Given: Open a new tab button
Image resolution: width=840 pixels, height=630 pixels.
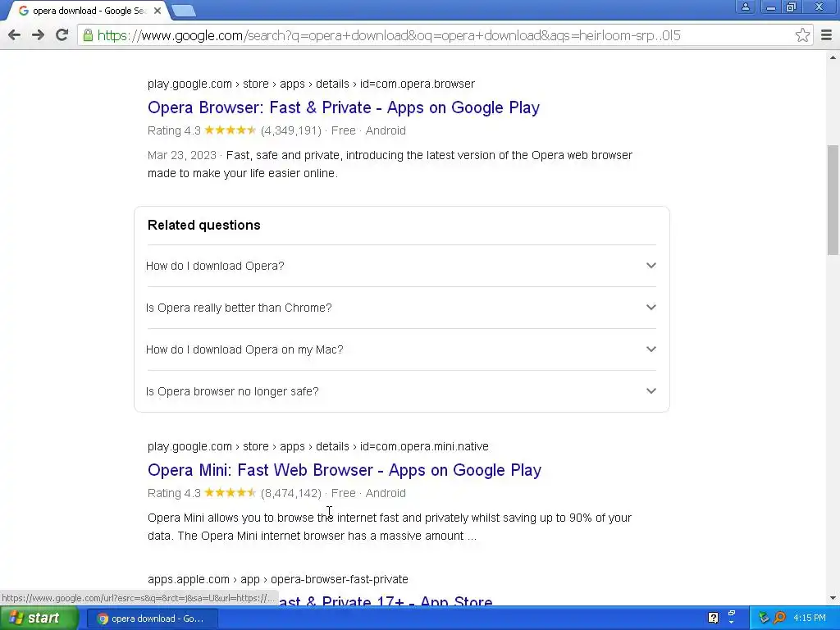Looking at the screenshot, I should [184, 11].
